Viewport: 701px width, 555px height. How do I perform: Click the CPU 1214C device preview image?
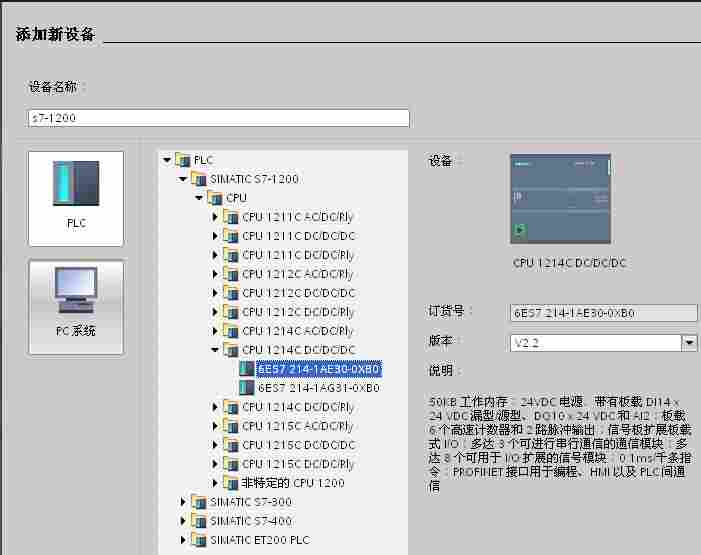560,198
